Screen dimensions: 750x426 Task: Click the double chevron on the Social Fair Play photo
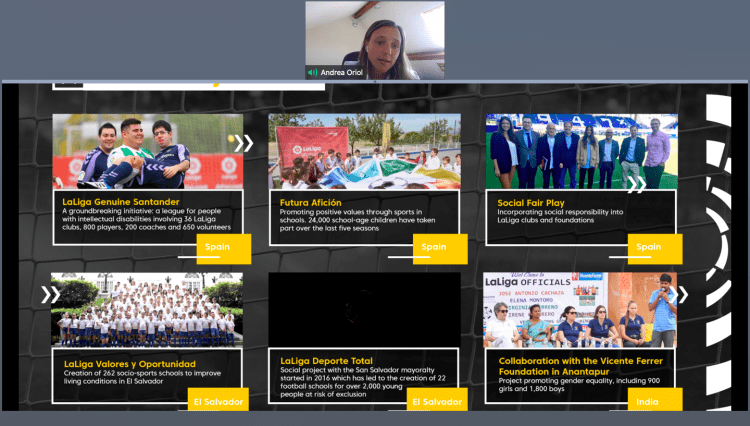(x=637, y=184)
